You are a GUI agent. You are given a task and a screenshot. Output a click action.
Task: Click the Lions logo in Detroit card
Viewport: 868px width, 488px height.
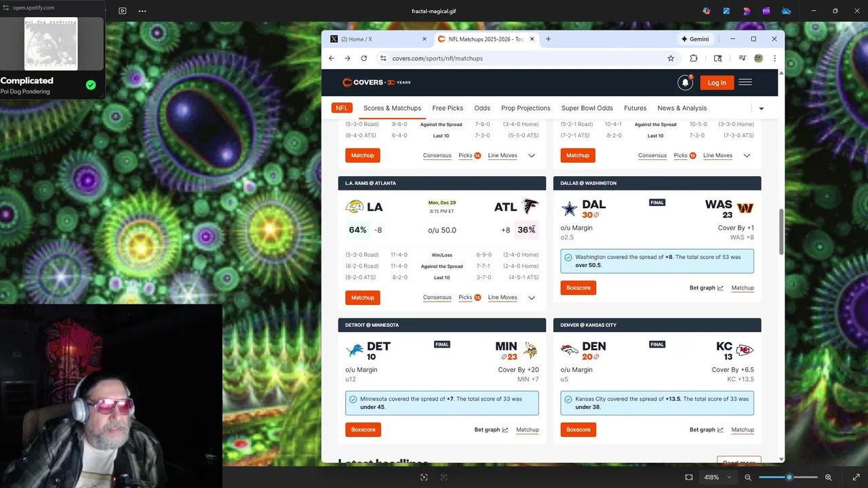(355, 350)
